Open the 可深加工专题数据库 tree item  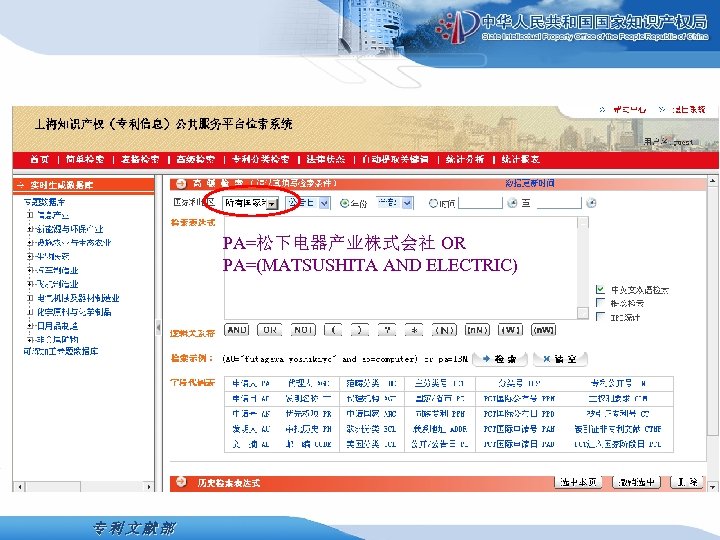pyautogui.click(x=61, y=351)
